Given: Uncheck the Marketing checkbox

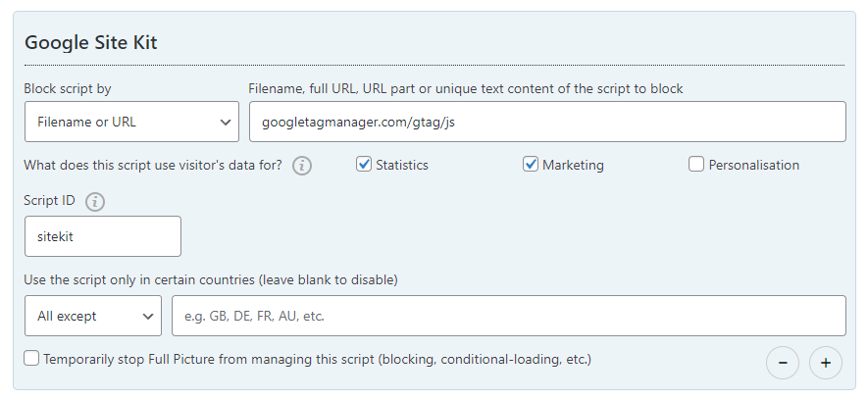Looking at the screenshot, I should [x=531, y=165].
